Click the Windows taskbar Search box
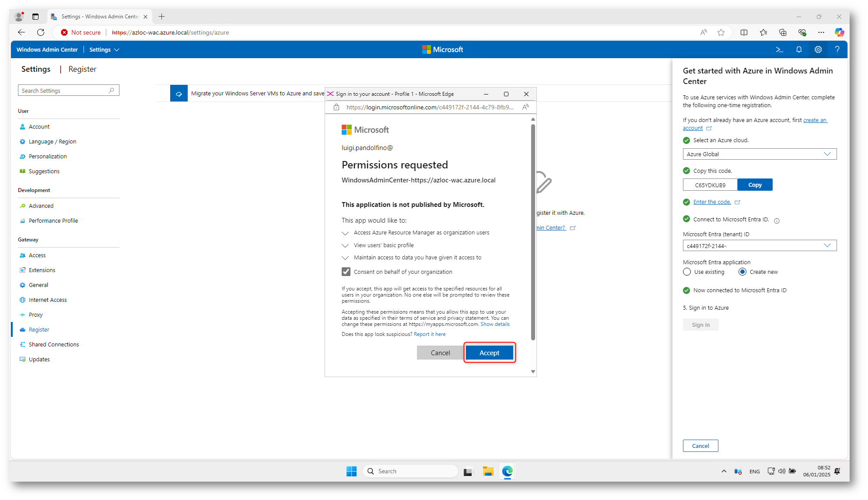The image size is (868, 500). pos(410,471)
